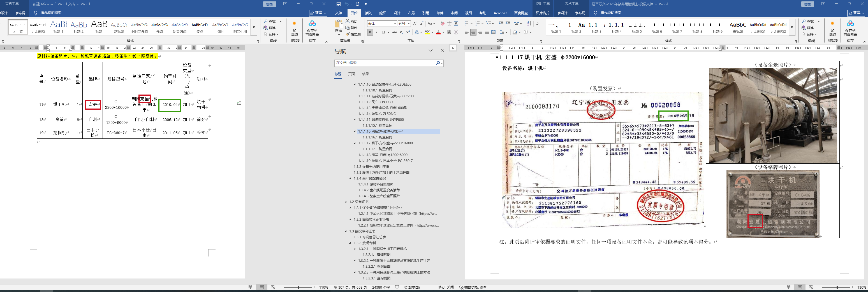Toggle Bold formatting button

tap(370, 32)
